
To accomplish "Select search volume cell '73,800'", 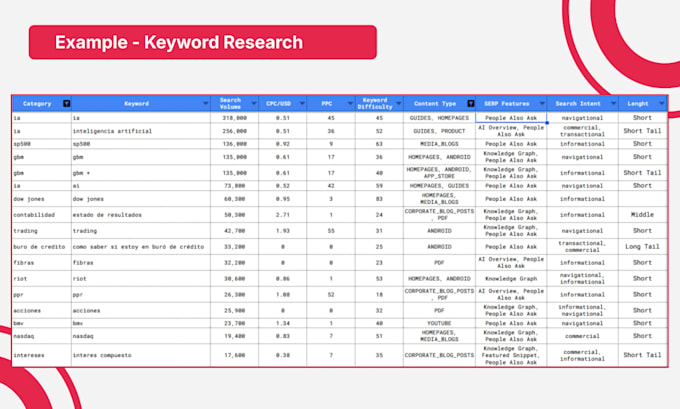I will point(235,186).
